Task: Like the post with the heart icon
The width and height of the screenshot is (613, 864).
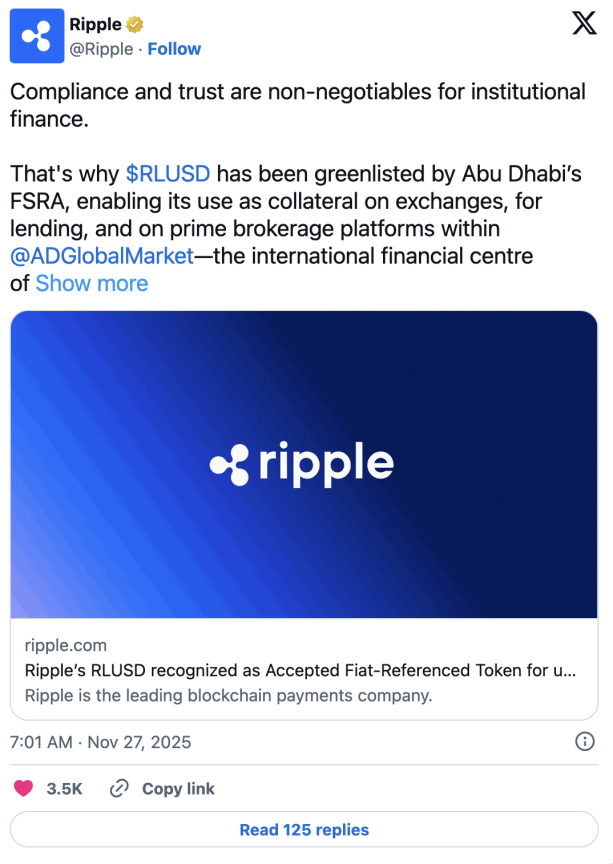Action: pyautogui.click(x=23, y=789)
